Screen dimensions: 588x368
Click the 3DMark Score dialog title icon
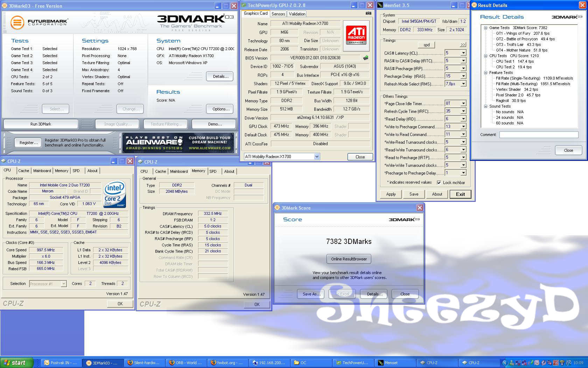click(x=277, y=207)
